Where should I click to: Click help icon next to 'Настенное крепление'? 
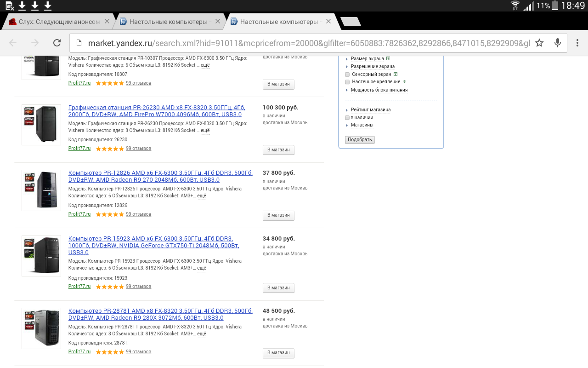pos(404,82)
